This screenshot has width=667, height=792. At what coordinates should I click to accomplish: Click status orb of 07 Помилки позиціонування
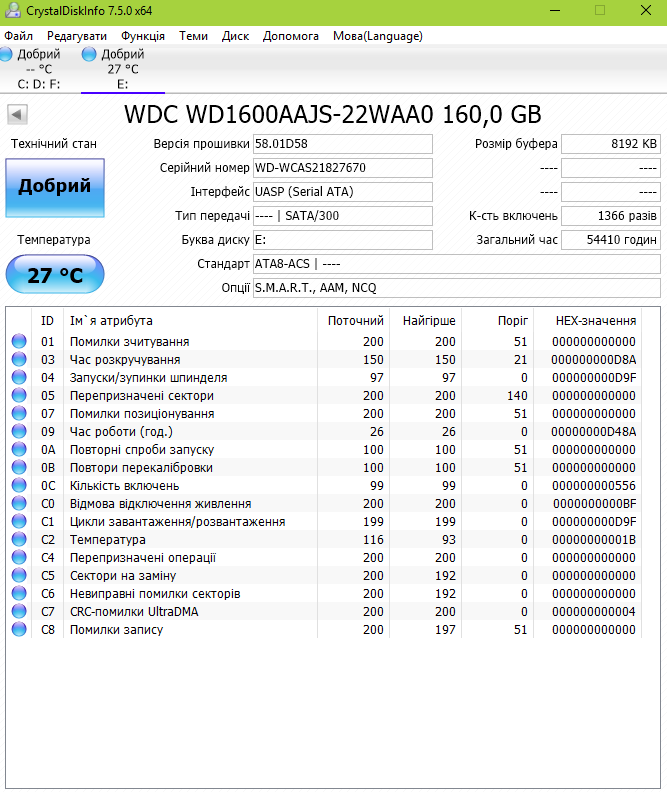[x=19, y=413]
